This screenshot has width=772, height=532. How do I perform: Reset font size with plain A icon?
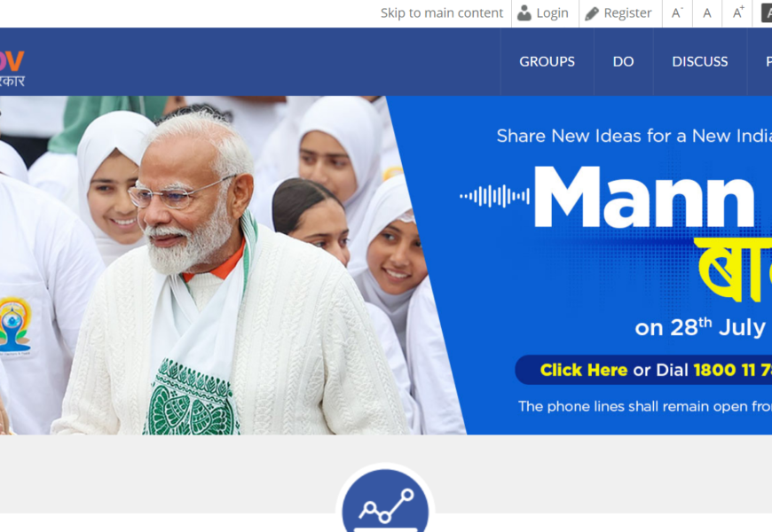[x=707, y=13]
